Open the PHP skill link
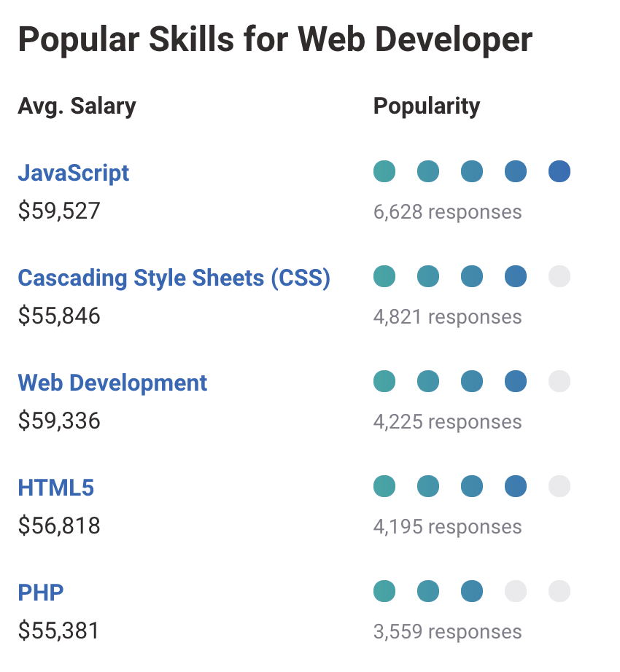620x672 pixels. pyautogui.click(x=41, y=592)
